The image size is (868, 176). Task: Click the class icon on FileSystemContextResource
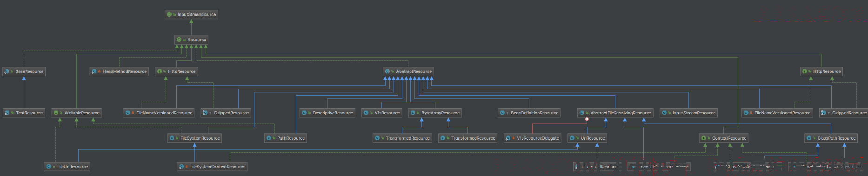181,167
